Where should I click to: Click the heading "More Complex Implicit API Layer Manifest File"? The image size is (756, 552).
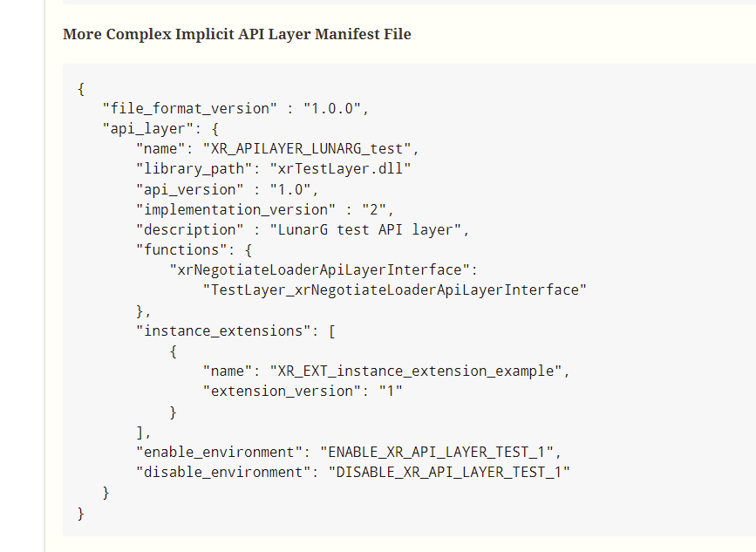236,34
